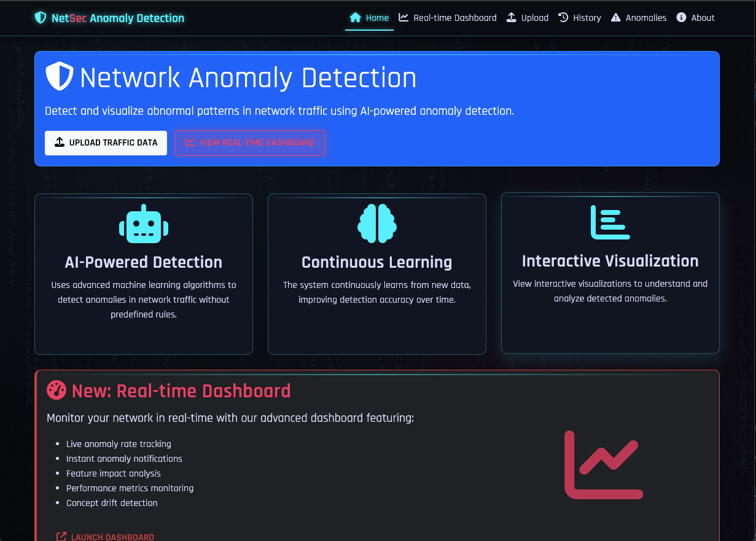Click the Upload Traffic Data button

pyautogui.click(x=106, y=142)
